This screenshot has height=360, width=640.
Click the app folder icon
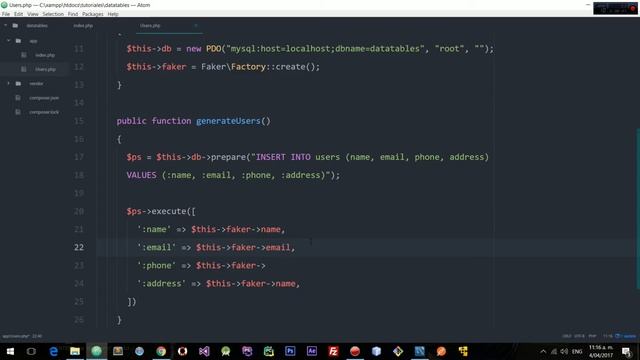18,41
